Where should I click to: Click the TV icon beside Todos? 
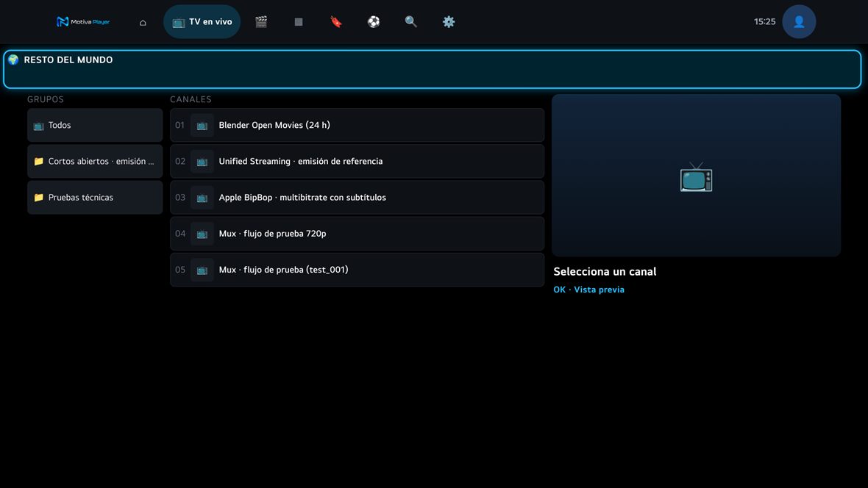tap(39, 126)
